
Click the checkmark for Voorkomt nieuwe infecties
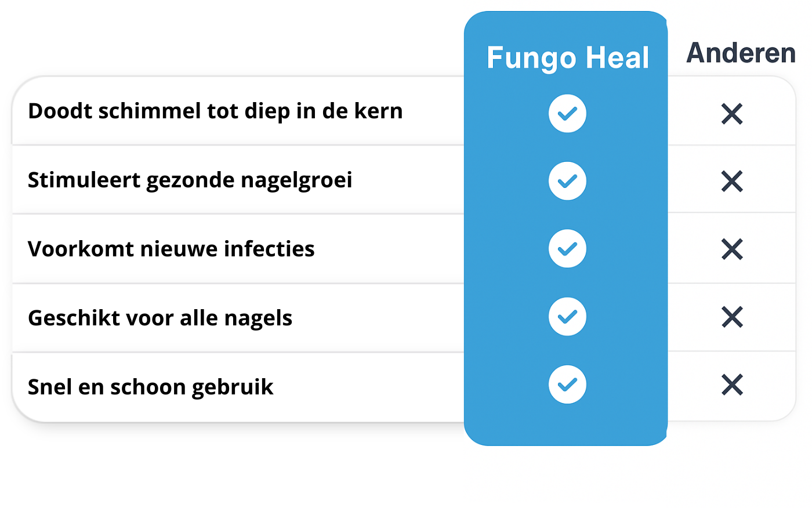point(567,249)
